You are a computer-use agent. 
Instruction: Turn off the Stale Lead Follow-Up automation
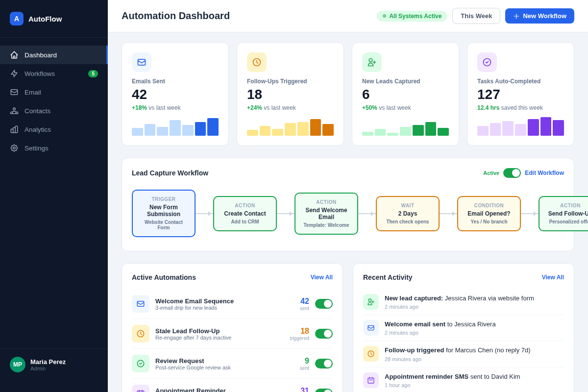tap(323, 334)
